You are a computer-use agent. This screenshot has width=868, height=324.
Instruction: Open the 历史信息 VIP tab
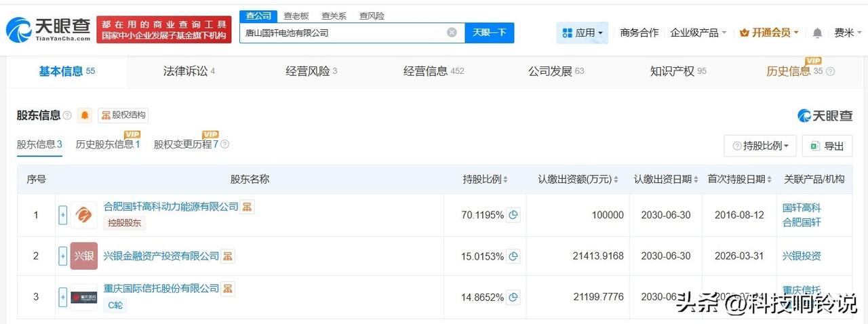click(x=795, y=71)
